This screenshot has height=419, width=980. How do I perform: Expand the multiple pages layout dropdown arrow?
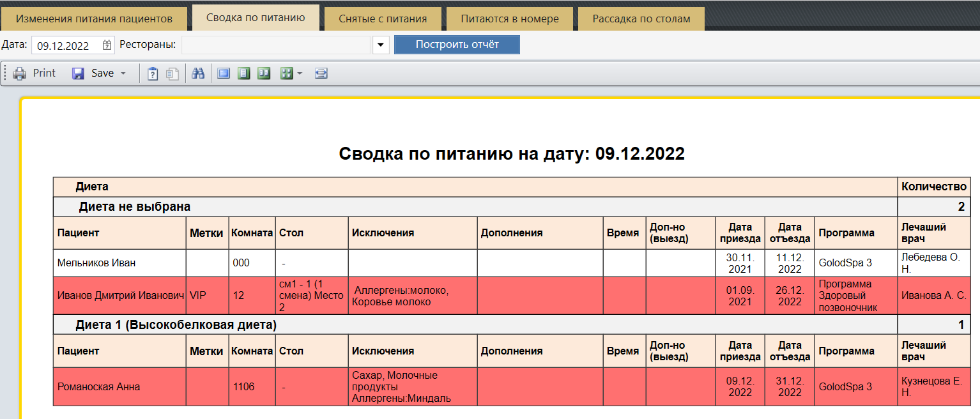[x=299, y=73]
